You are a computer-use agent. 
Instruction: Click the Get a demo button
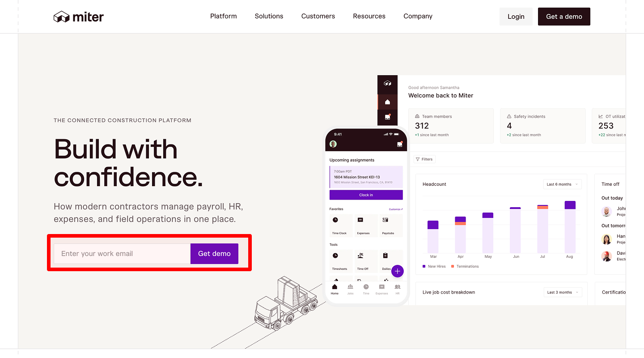[x=564, y=16]
